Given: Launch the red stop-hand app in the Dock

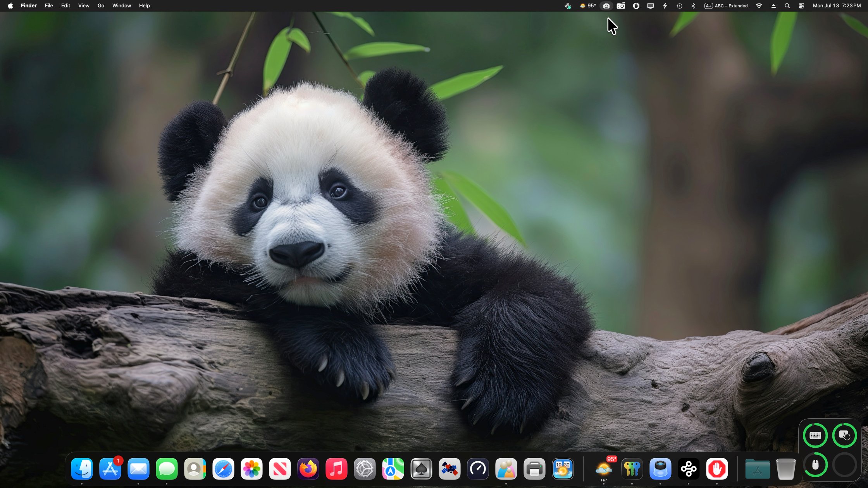Looking at the screenshot, I should click(717, 469).
